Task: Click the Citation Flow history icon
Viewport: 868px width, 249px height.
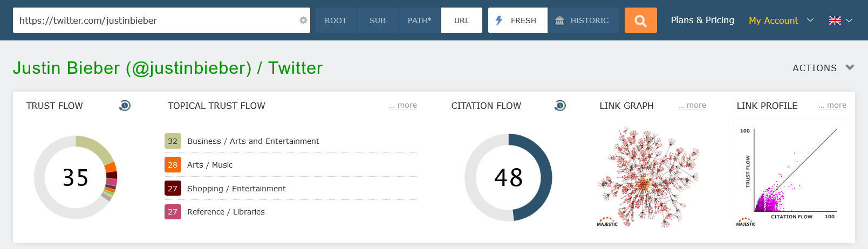Action: [560, 106]
